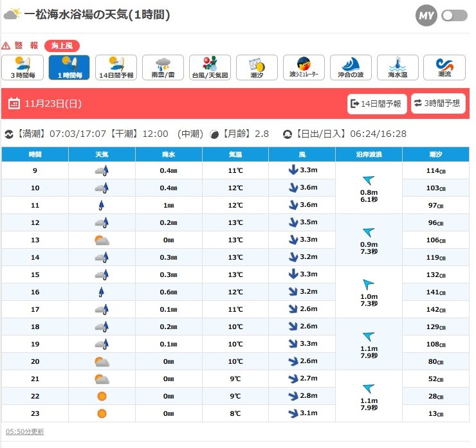This screenshot has height=448, width=476.
Task: Open the 3時間毎 forecast view
Action: (23, 67)
